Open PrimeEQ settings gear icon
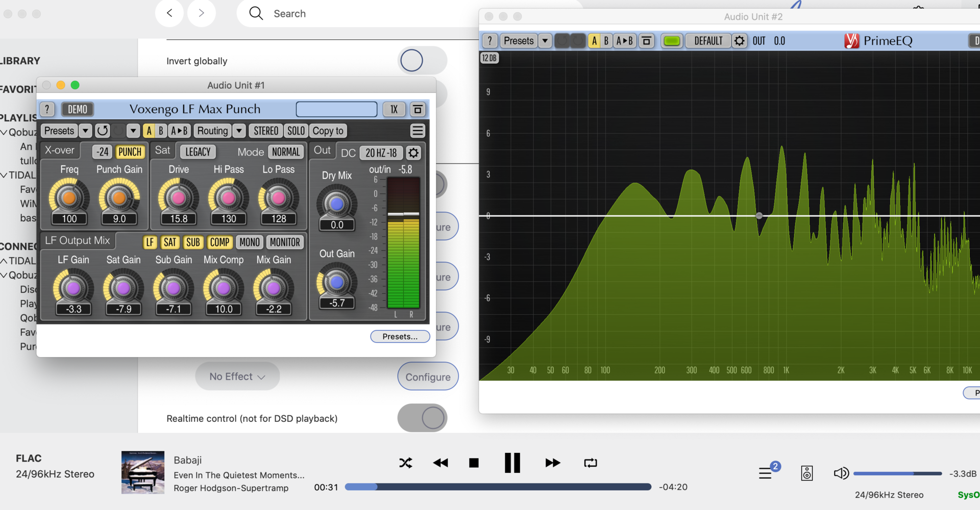Viewport: 980px width, 510px height. (739, 41)
